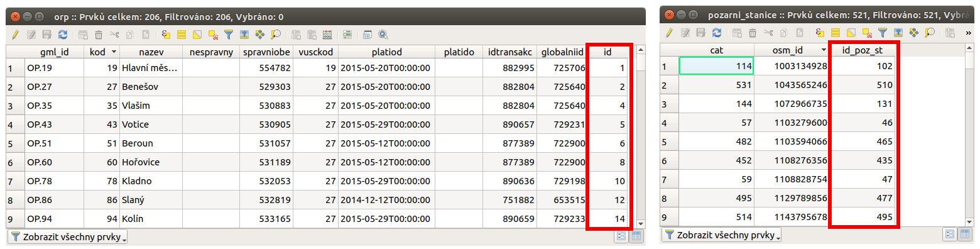
Task: Open 'Zobrazit všechny prvky' in pozarni_stanice
Action: (x=721, y=235)
